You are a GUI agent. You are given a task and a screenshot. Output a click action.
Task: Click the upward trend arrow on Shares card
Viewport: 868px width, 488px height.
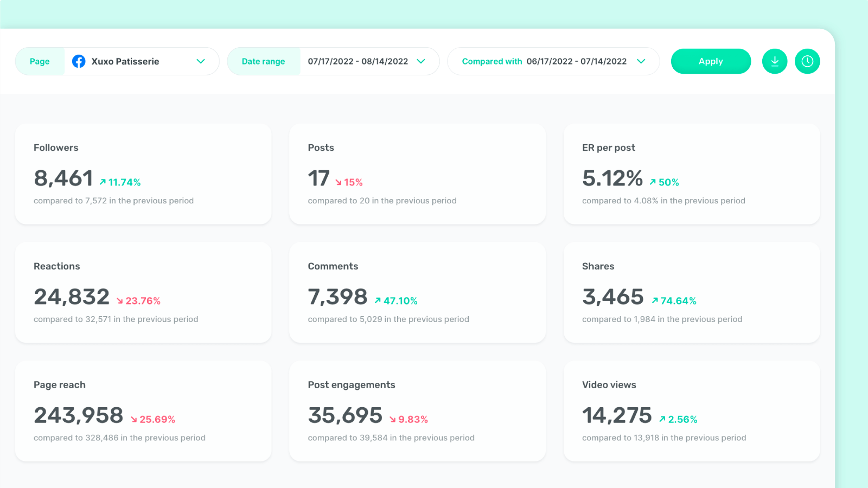pos(655,300)
